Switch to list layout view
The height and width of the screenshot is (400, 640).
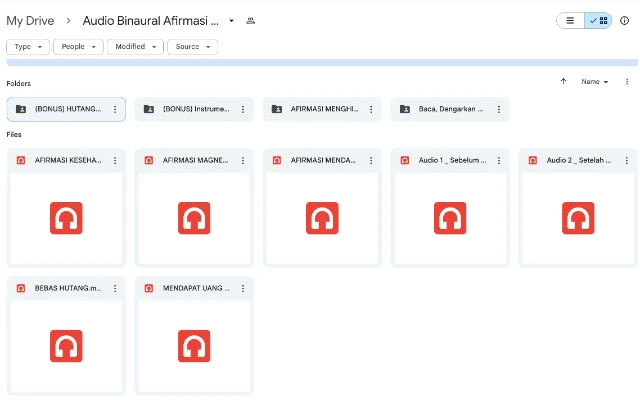click(x=570, y=20)
